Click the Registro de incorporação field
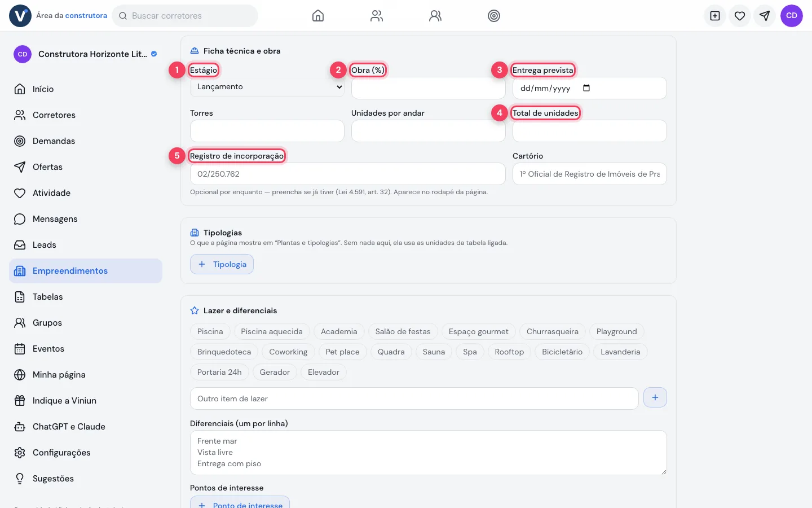The height and width of the screenshot is (508, 812). 348,174
